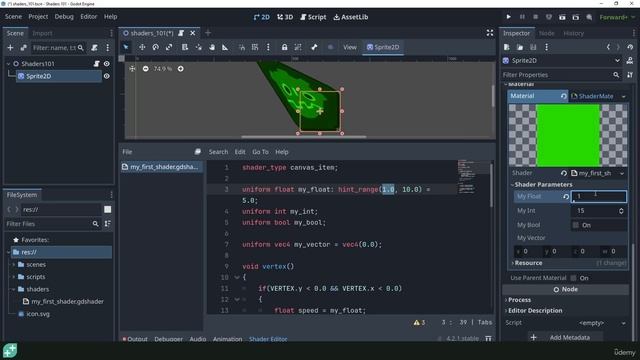The height and width of the screenshot is (360, 640).
Task: Revert the My Float parameter value
Action: click(x=566, y=196)
